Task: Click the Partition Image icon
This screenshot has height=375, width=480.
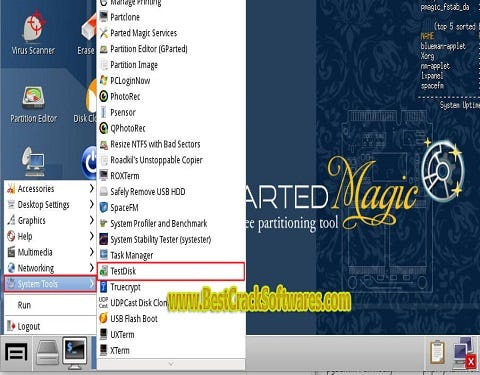Action: pyautogui.click(x=104, y=64)
